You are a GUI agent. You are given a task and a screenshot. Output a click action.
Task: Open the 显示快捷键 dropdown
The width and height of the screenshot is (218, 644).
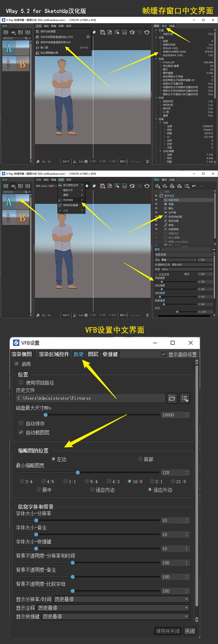116,617
